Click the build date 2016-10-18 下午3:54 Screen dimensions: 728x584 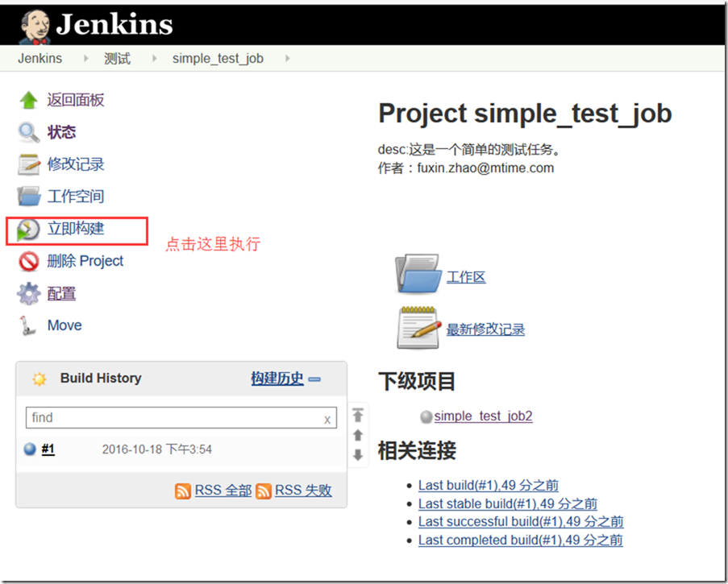pos(157,449)
